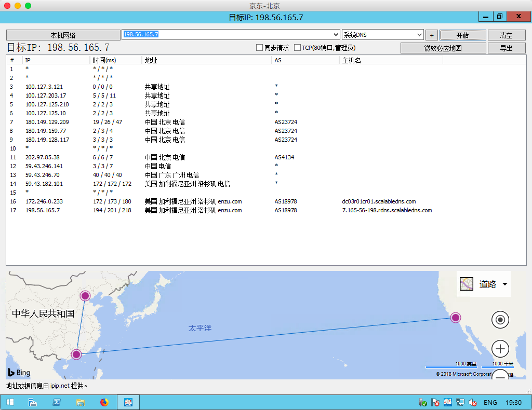The width and height of the screenshot is (532, 410).
Task: Click the 地址 column header
Action: point(207,60)
